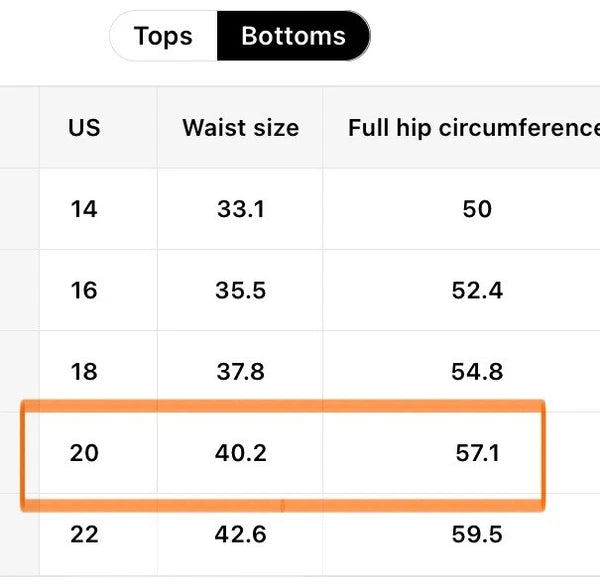The height and width of the screenshot is (587, 600).
Task: Click highlighted hip value 57.1
Action: [477, 453]
